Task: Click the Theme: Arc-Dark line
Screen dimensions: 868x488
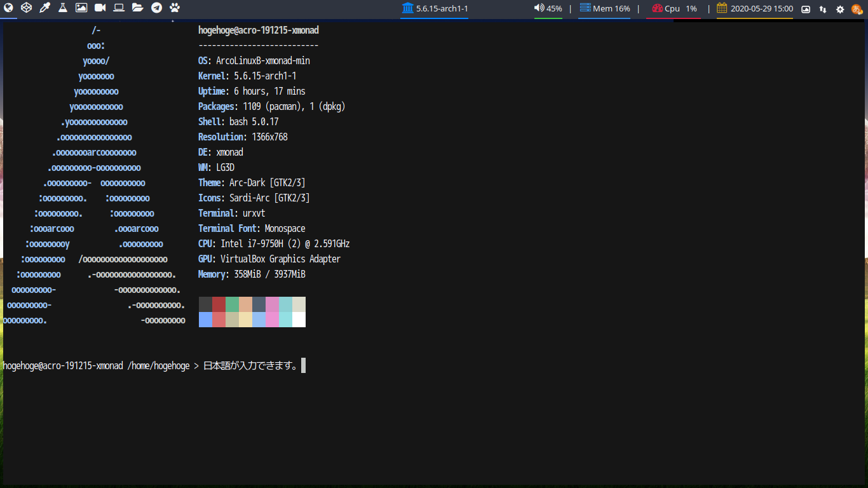Action: (x=252, y=183)
